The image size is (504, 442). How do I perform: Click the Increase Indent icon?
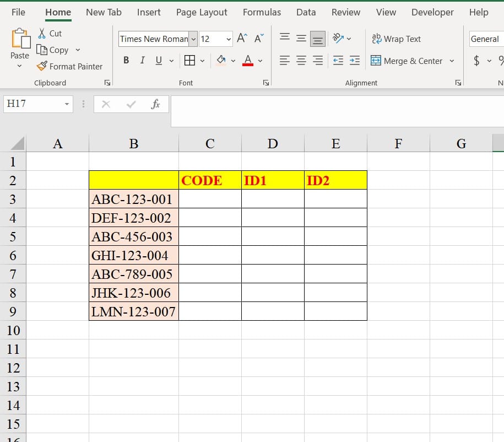click(355, 61)
